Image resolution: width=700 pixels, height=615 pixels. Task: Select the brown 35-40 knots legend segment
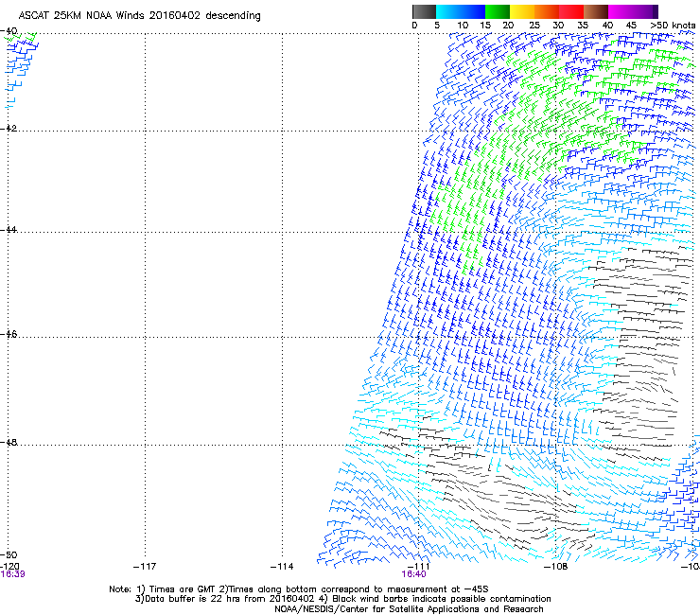596,11
